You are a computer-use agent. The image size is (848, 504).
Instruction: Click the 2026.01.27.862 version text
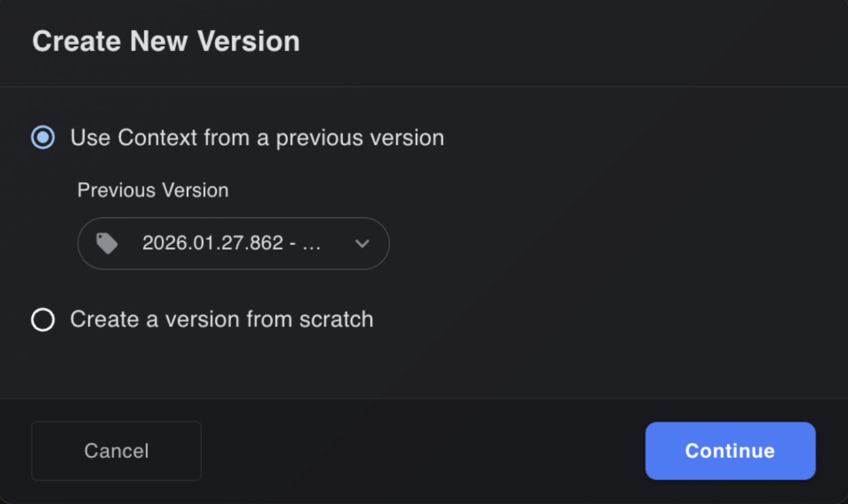pos(212,243)
